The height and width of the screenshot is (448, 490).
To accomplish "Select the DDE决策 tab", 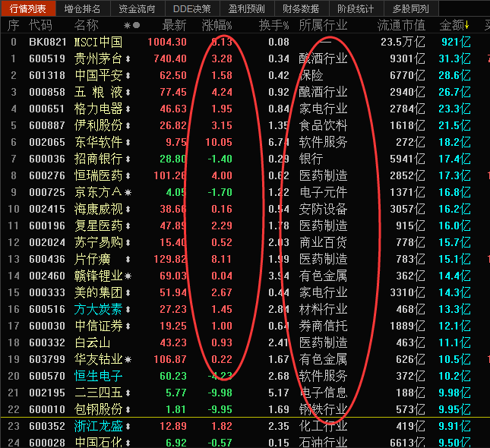I will [192, 8].
